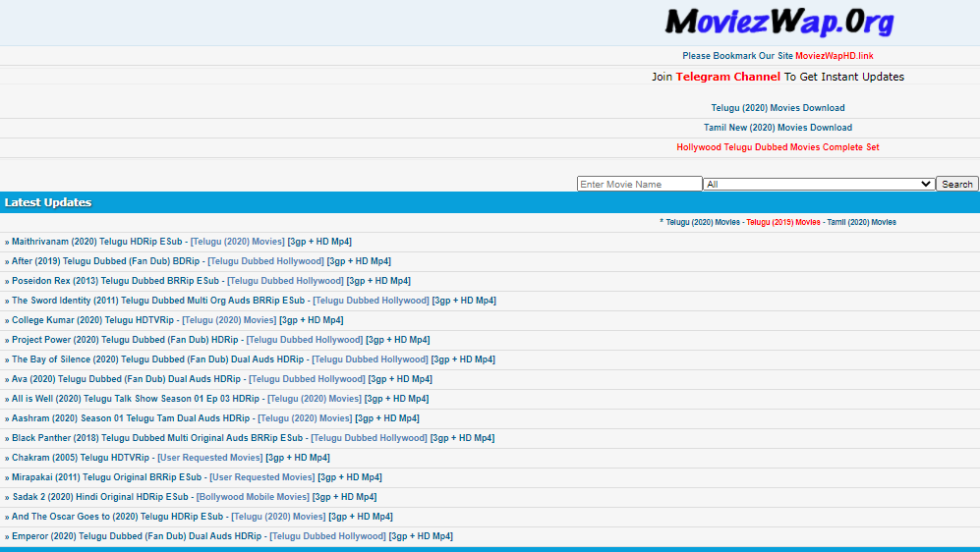
Task: Open After (2019) Telugu Dubbed BDRip
Action: tap(105, 261)
